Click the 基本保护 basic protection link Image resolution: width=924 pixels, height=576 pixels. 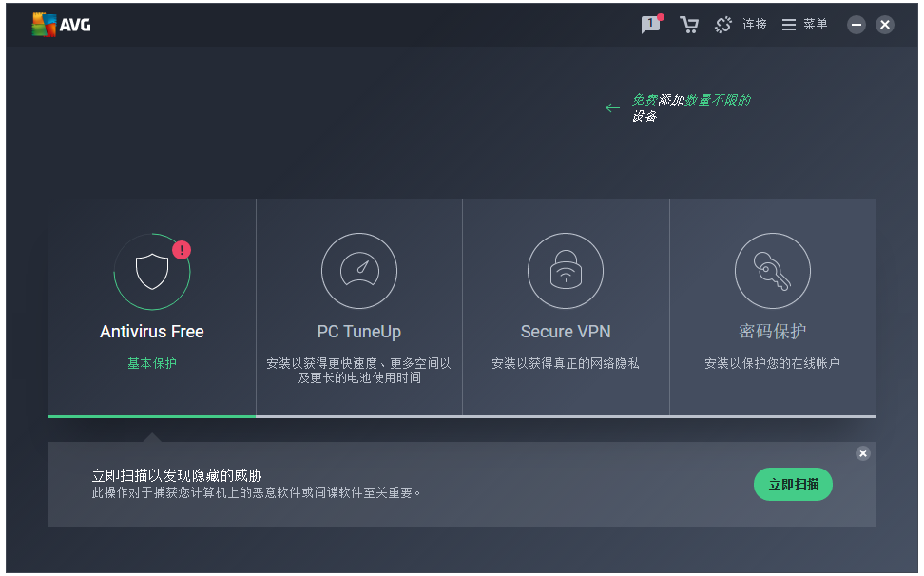152,363
